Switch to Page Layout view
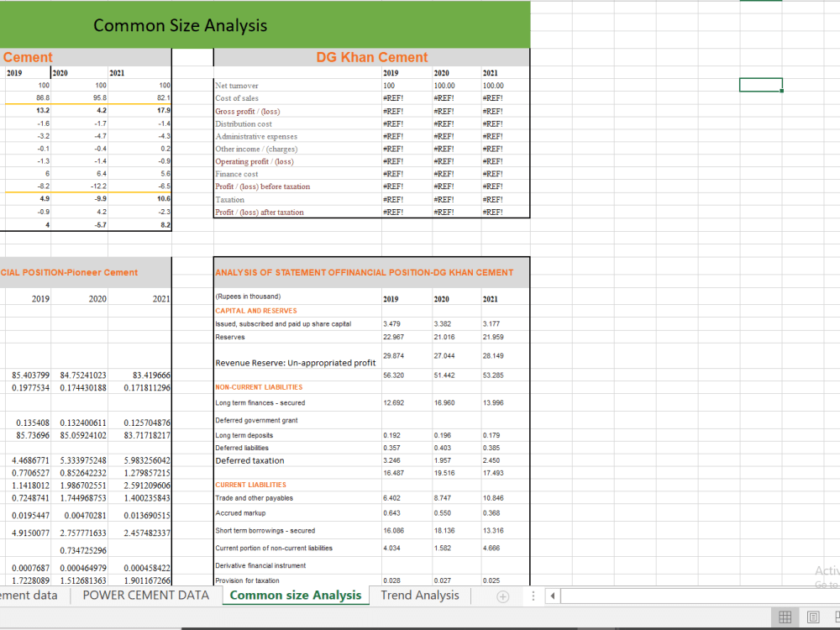Image resolution: width=840 pixels, height=630 pixels. point(812,617)
